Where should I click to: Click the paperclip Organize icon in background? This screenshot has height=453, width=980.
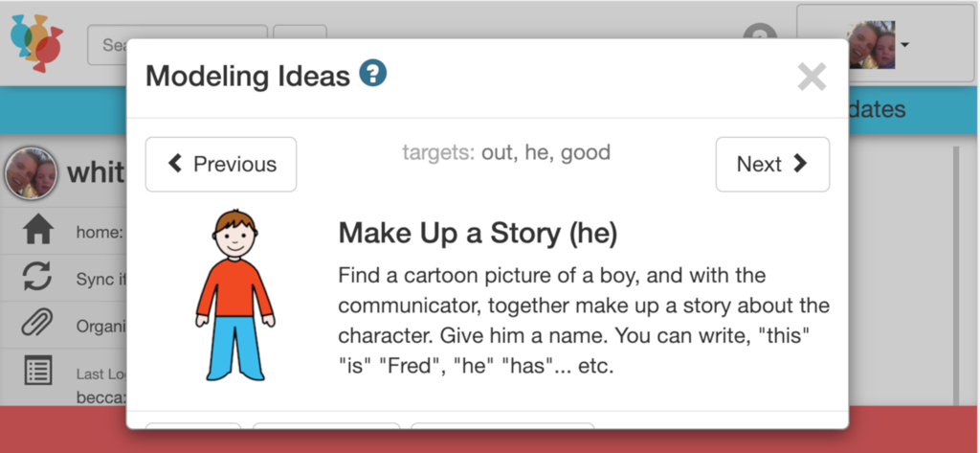[x=37, y=324]
